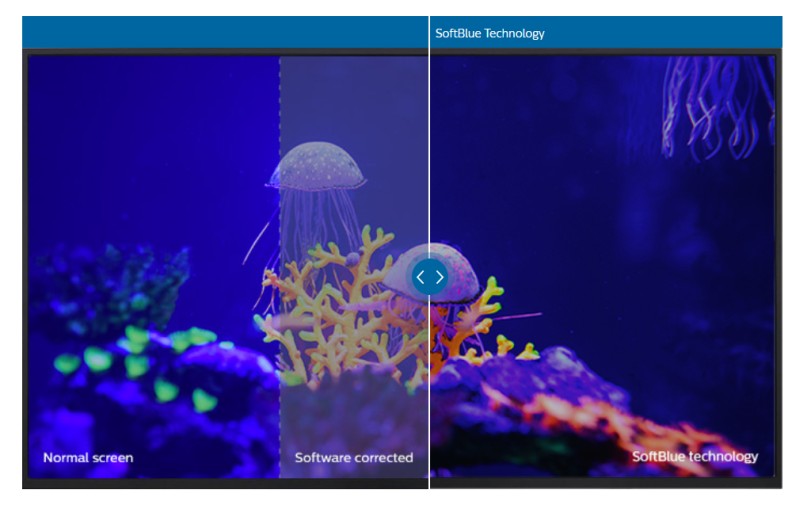Image resolution: width=800 pixels, height=505 pixels.
Task: Click the "SoftBlue technology" bottom-right label
Action: click(x=695, y=457)
